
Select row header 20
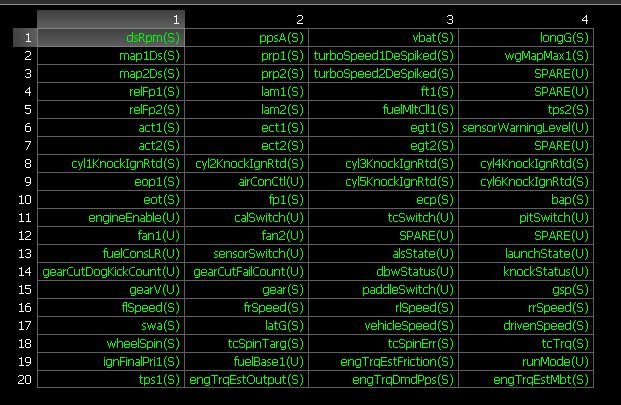24,379
